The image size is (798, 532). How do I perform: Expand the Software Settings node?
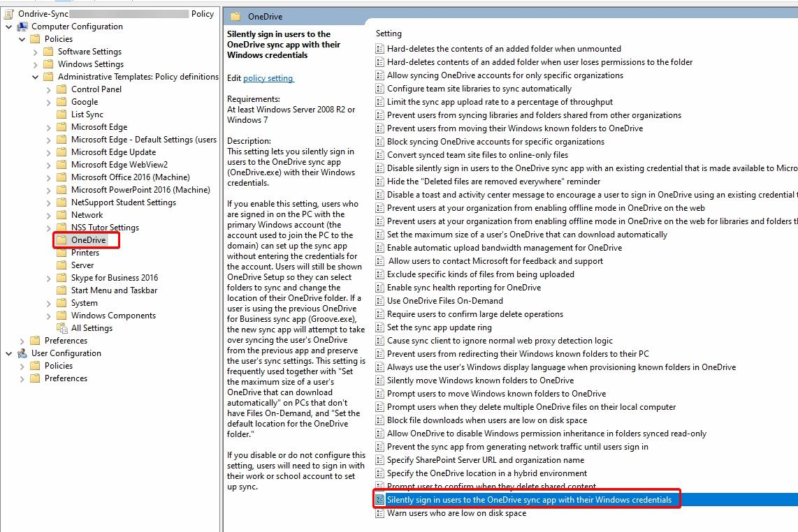pyautogui.click(x=35, y=52)
